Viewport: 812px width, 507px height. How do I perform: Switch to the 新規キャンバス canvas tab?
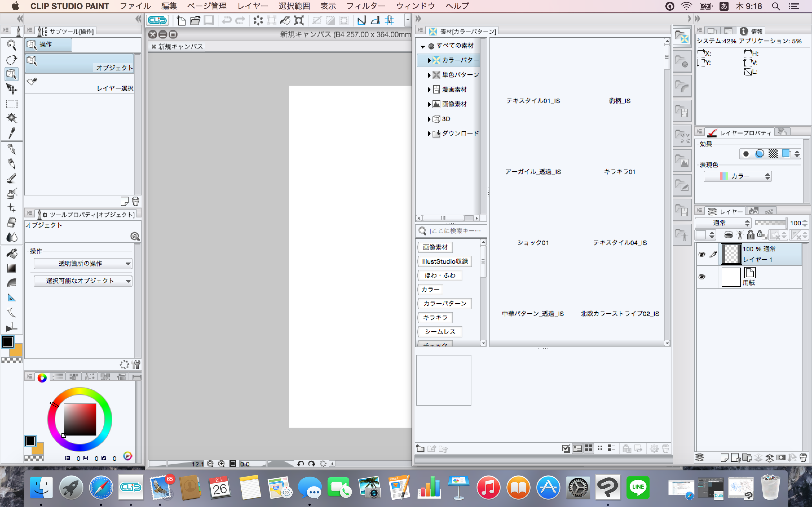180,46
